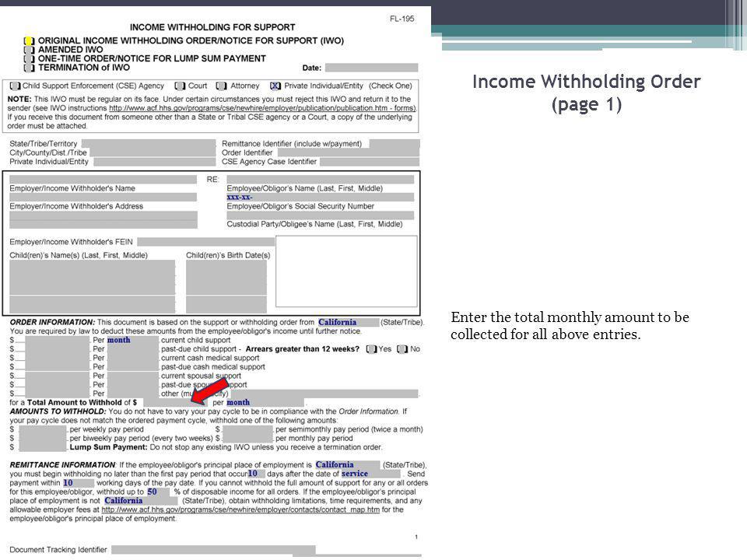Select the Court checkbox
The image size is (747, 560).
pyautogui.click(x=180, y=86)
